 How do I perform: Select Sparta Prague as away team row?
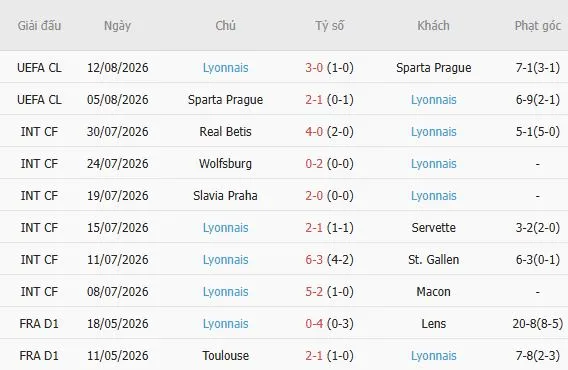coord(434,68)
